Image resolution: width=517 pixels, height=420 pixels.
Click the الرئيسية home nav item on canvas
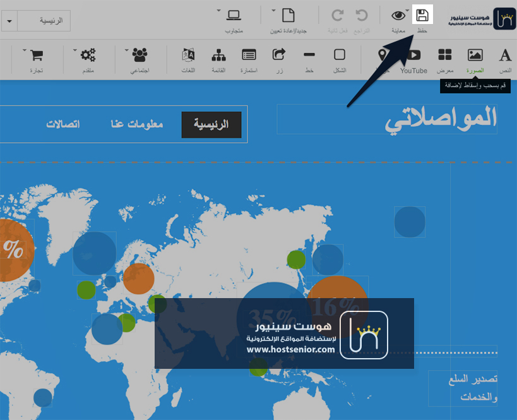[211, 124]
